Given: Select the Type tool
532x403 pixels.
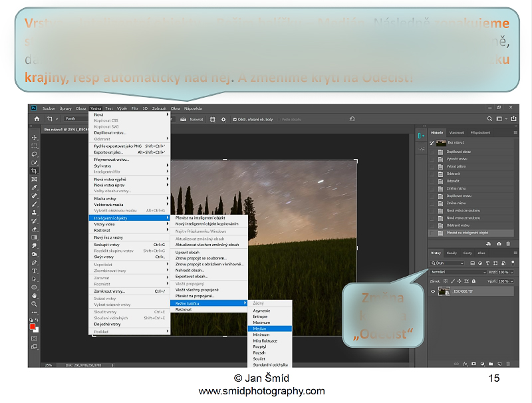Looking at the screenshot, I should point(35,271).
